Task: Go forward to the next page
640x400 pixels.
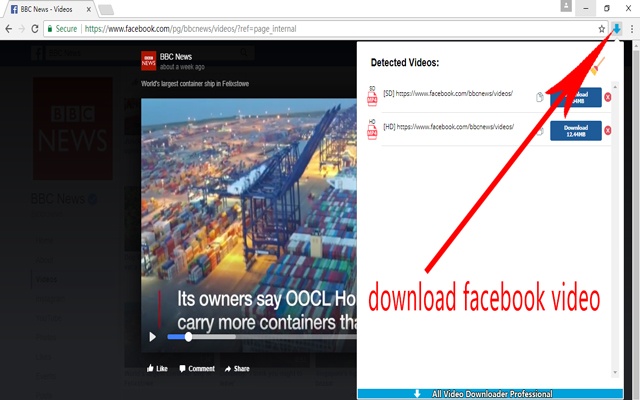Action: (22, 29)
